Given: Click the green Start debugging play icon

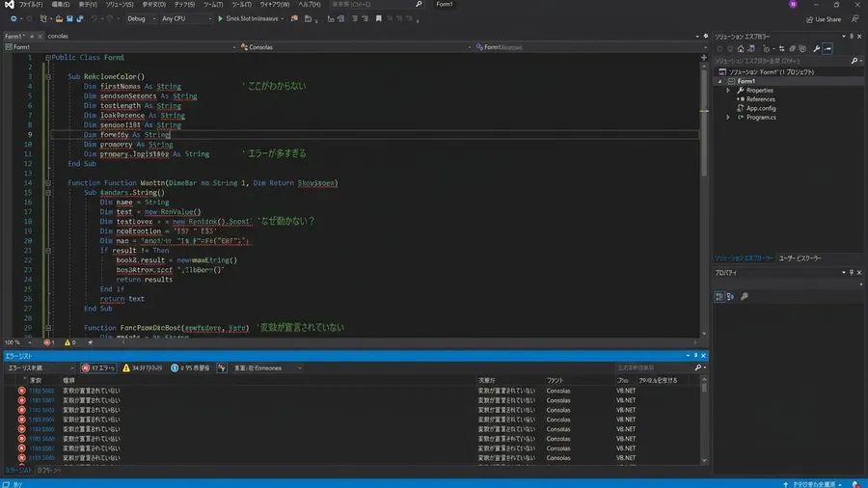Looking at the screenshot, I should click(220, 19).
